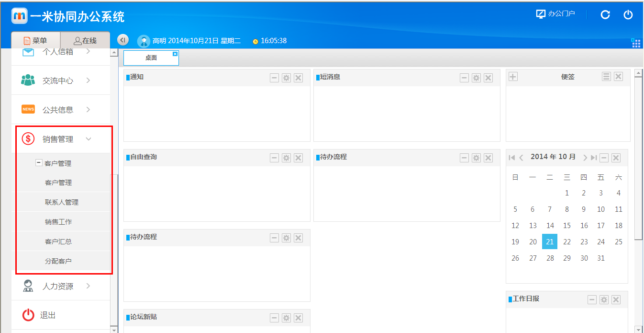Click the 销售管理 dollar icon
The height and width of the screenshot is (333, 644).
(x=28, y=139)
